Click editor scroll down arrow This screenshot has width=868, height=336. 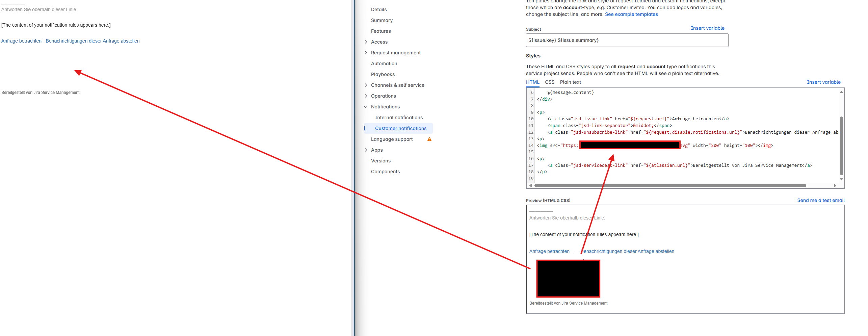point(841,179)
